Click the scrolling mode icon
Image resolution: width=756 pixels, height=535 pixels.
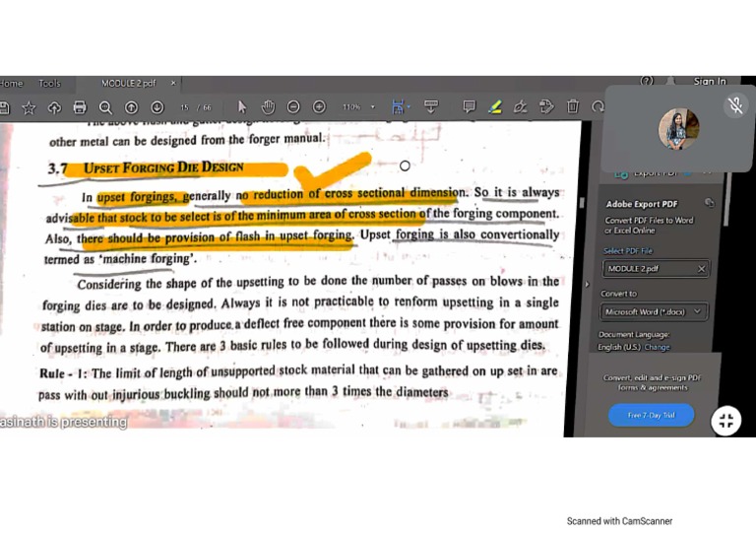click(x=430, y=106)
